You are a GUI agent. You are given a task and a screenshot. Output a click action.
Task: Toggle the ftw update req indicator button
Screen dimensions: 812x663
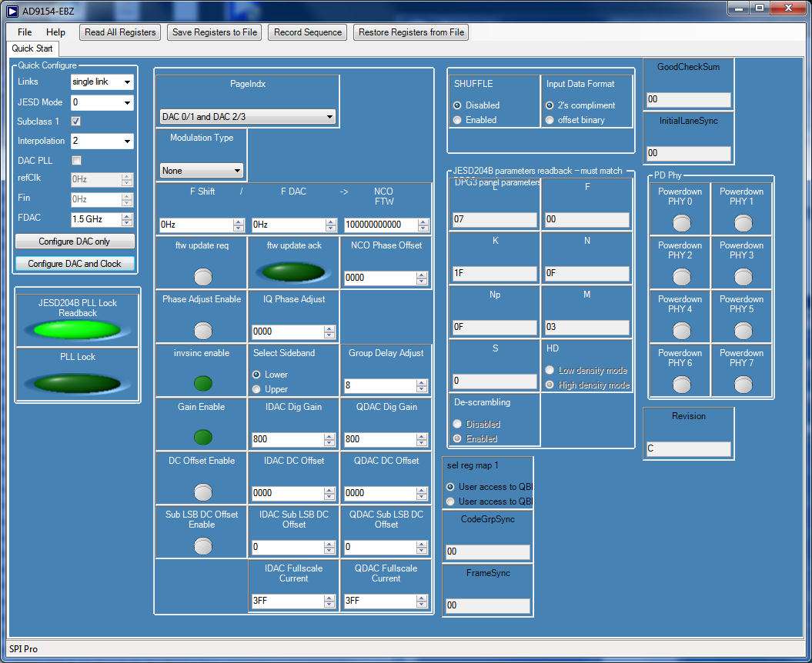(x=202, y=277)
